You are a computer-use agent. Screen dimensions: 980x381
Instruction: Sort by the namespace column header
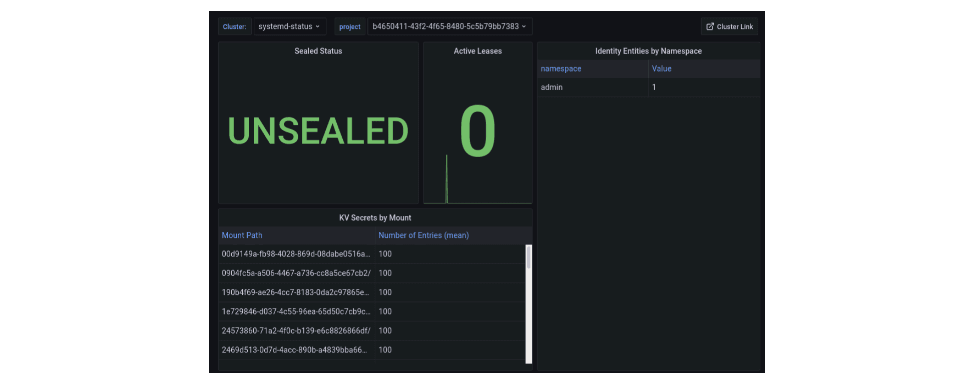point(561,69)
